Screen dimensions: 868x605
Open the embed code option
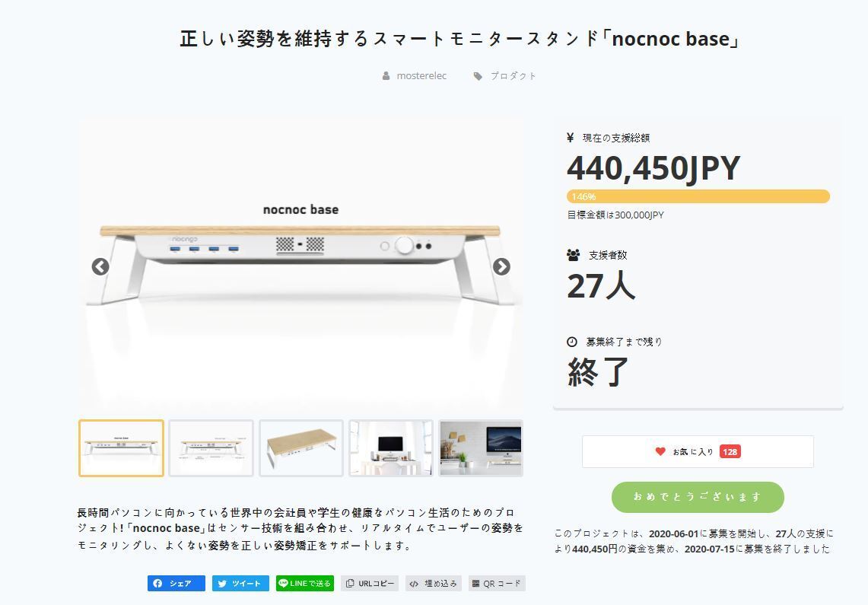[433, 584]
